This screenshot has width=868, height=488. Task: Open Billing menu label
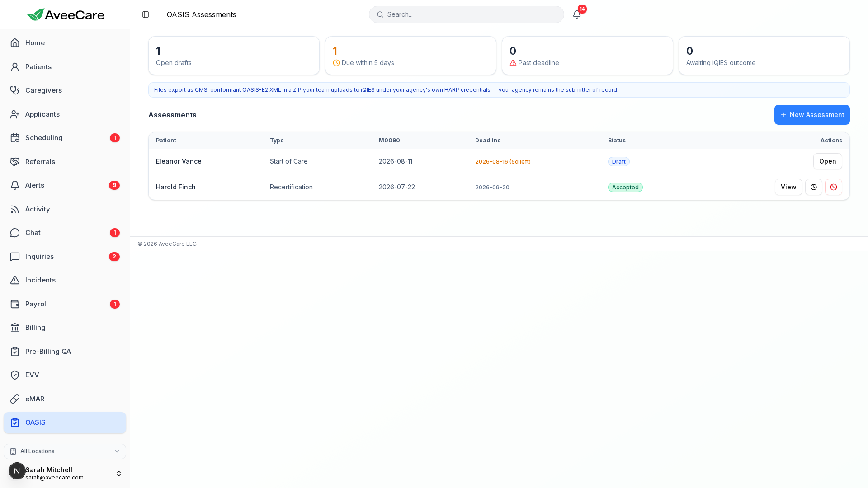[x=35, y=328]
